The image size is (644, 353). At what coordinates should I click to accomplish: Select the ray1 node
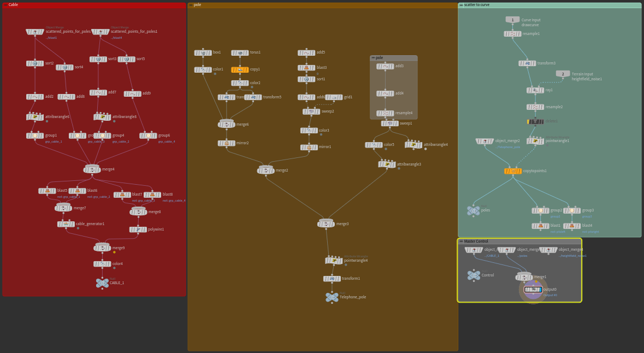tap(535, 90)
